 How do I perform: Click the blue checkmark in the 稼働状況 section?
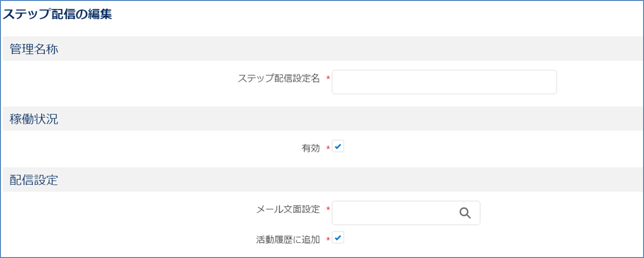[338, 146]
